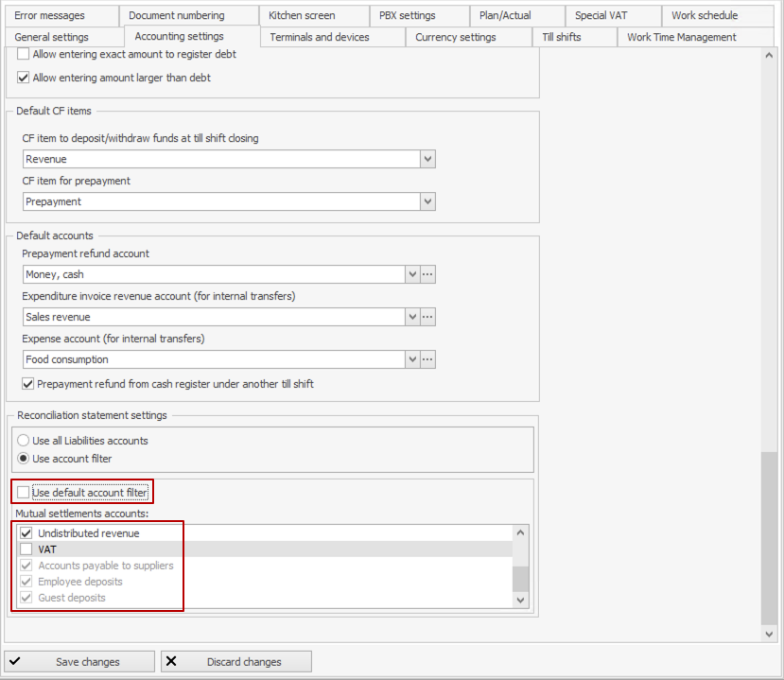This screenshot has width=784, height=680.
Task: Click ellipsis button beside Food consumption field
Action: 427,359
